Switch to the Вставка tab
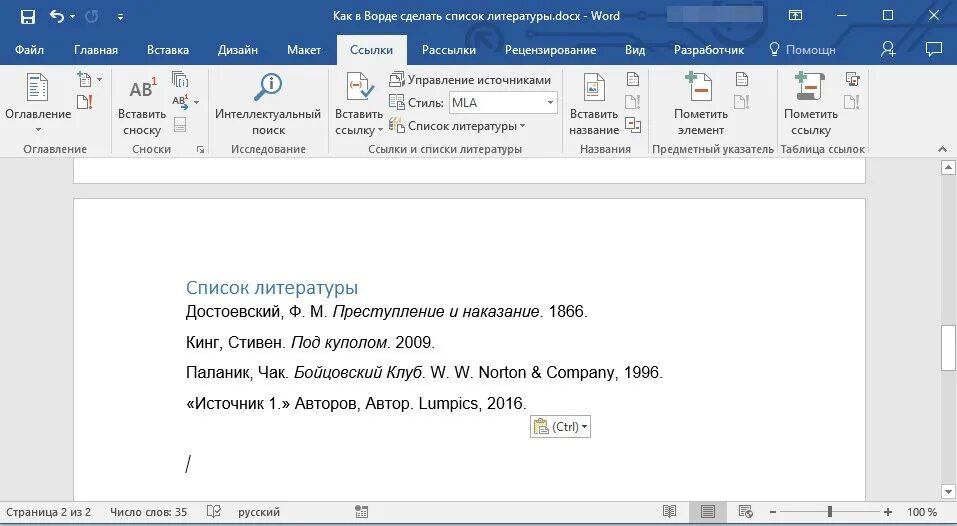The width and height of the screenshot is (957, 526). click(x=168, y=50)
